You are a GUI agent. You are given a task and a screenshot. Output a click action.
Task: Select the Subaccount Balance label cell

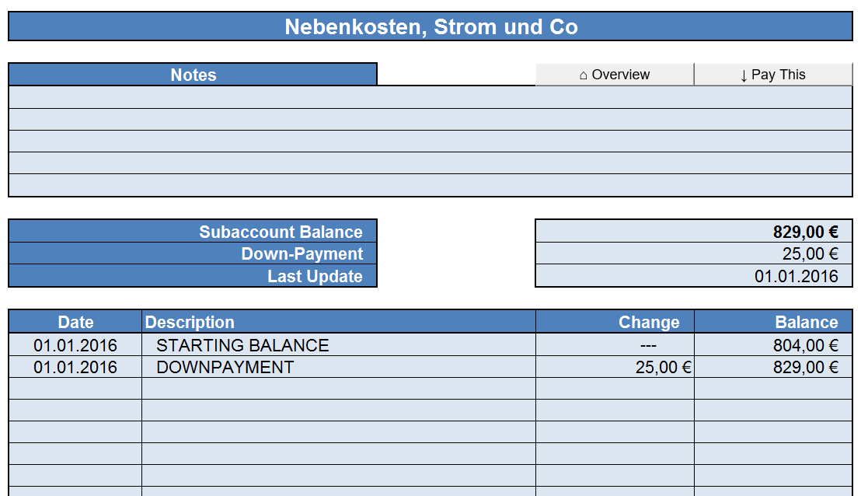click(x=193, y=232)
